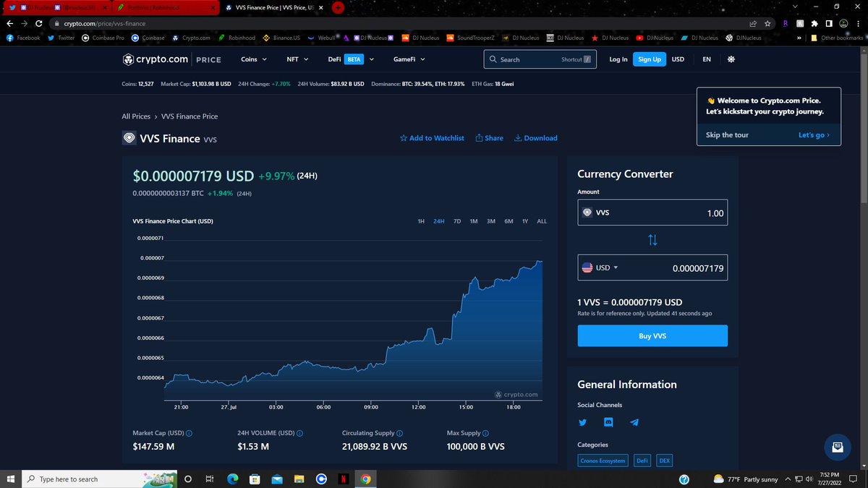Open the Windows Start menu
The height and width of the screenshot is (488, 868).
[10, 479]
